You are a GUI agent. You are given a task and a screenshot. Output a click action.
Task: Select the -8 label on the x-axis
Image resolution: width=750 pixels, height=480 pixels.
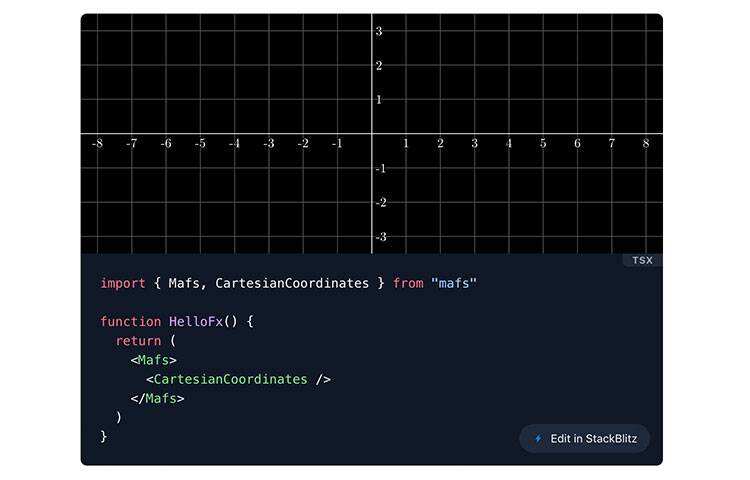click(97, 144)
